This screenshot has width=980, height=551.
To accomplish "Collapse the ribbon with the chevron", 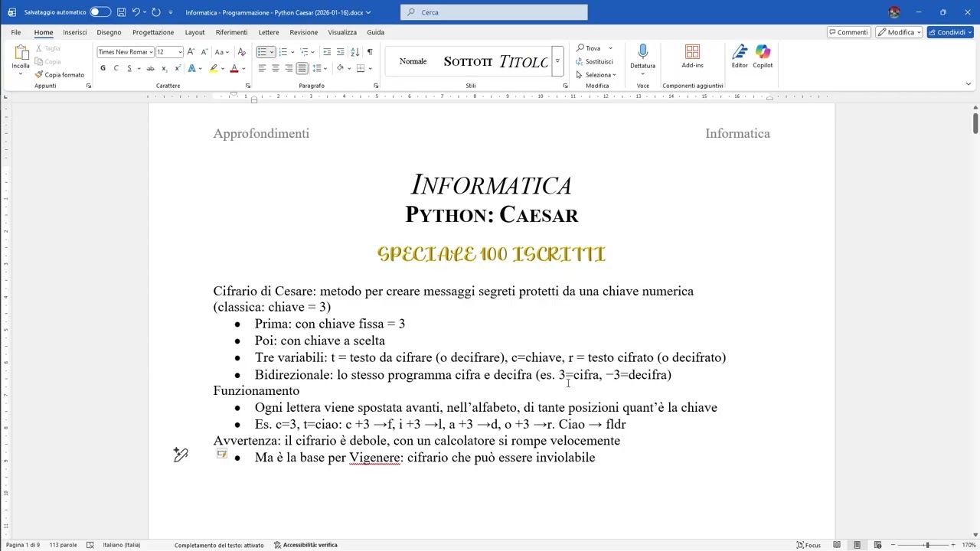I will [x=968, y=84].
